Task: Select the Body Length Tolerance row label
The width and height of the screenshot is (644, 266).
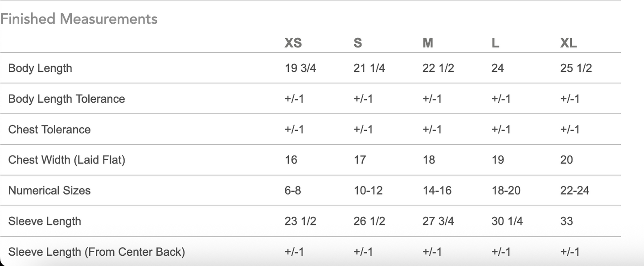Action: 66,99
